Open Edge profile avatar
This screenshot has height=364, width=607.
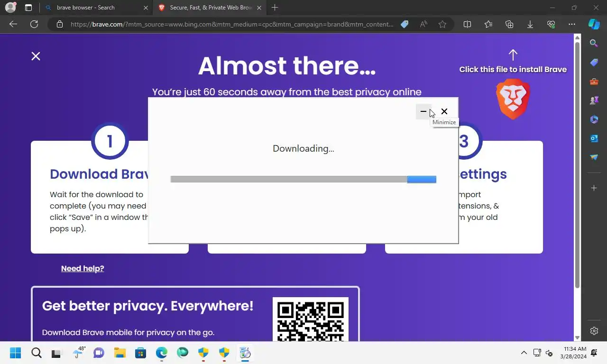[10, 8]
